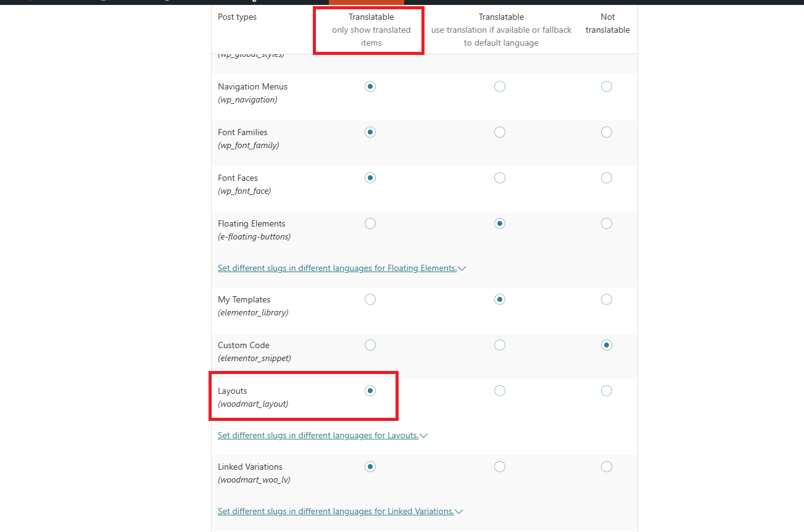This screenshot has height=532, width=804.
Task: Click the 'Floating Elements' row label
Action: pyautogui.click(x=252, y=223)
